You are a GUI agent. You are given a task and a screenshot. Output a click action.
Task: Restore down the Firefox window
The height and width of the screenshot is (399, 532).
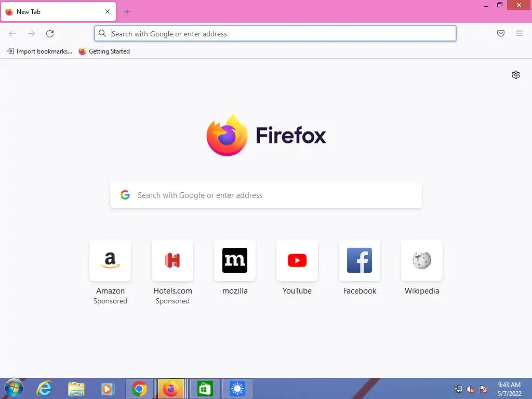tap(499, 5)
